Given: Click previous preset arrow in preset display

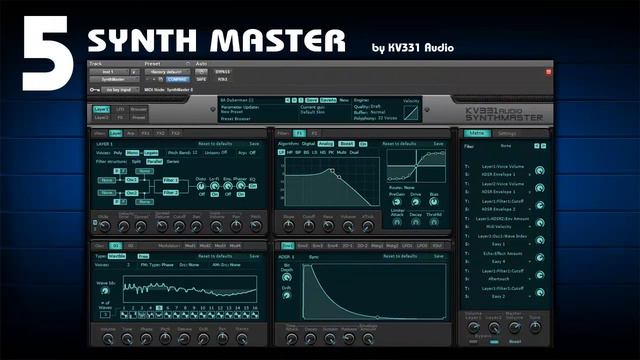Looking at the screenshot, I should tap(287, 100).
